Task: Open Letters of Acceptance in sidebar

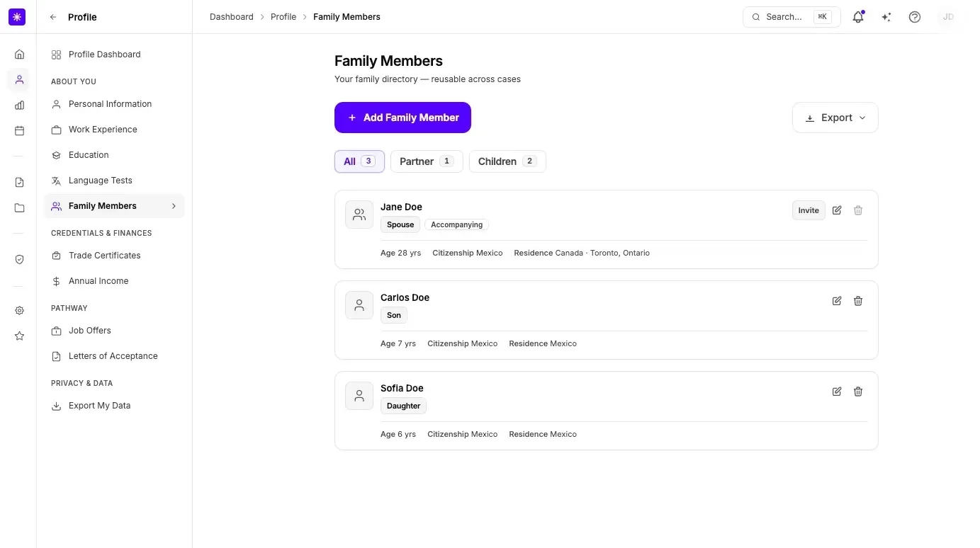Action: [114, 356]
